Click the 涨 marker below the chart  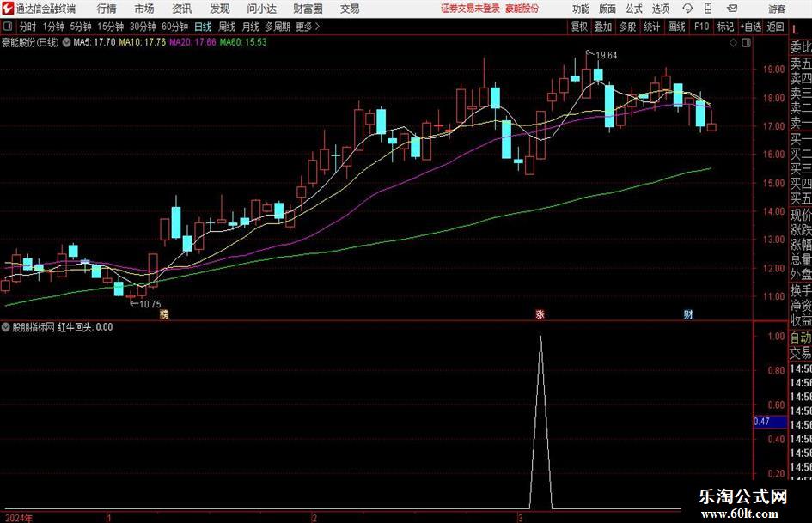[x=540, y=314]
